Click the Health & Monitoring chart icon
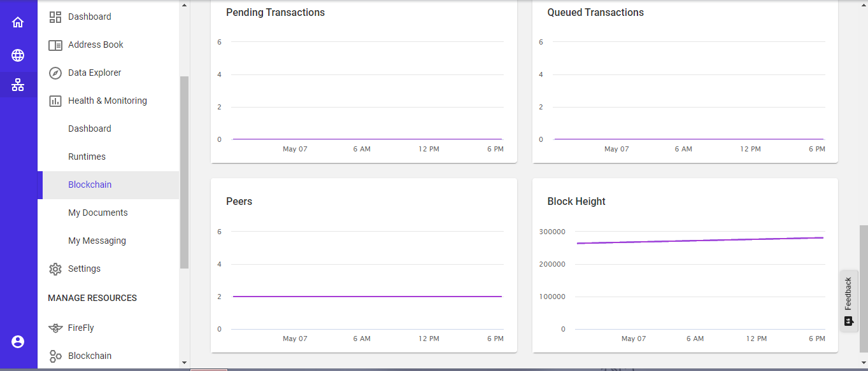The height and width of the screenshot is (371, 868). [x=55, y=101]
